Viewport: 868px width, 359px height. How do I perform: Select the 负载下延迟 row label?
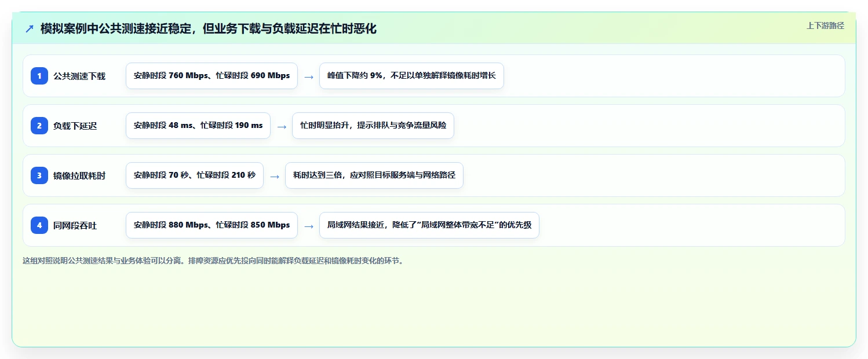pos(75,126)
